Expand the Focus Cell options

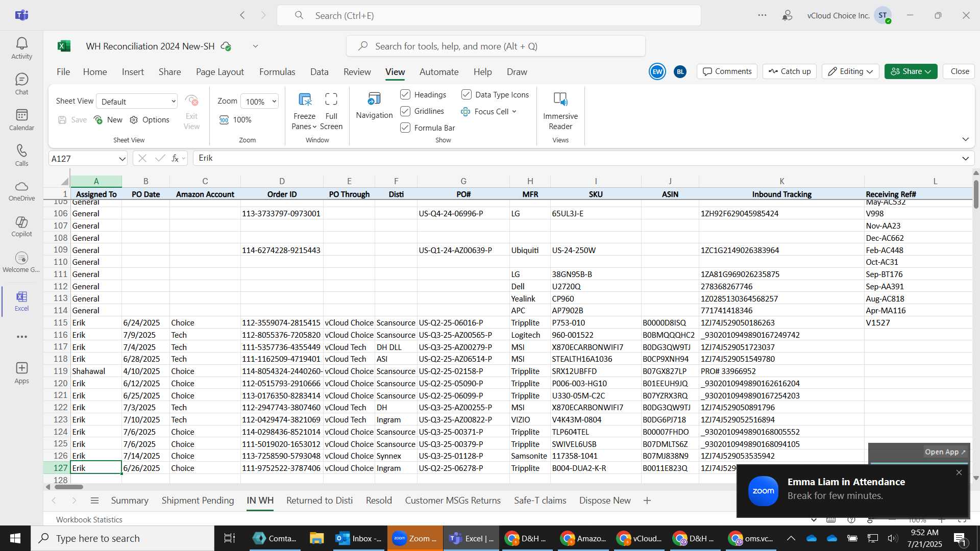[514, 111]
